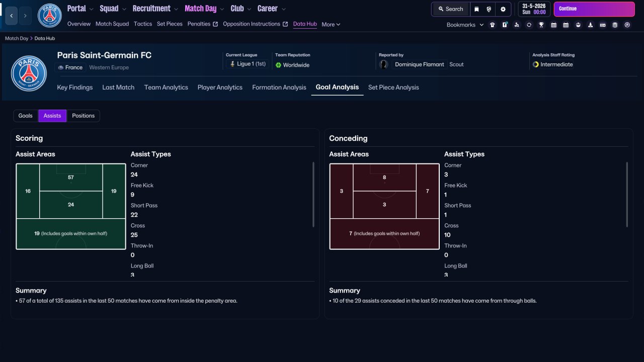Select the Positions view toggle
The image size is (644, 362).
click(83, 116)
